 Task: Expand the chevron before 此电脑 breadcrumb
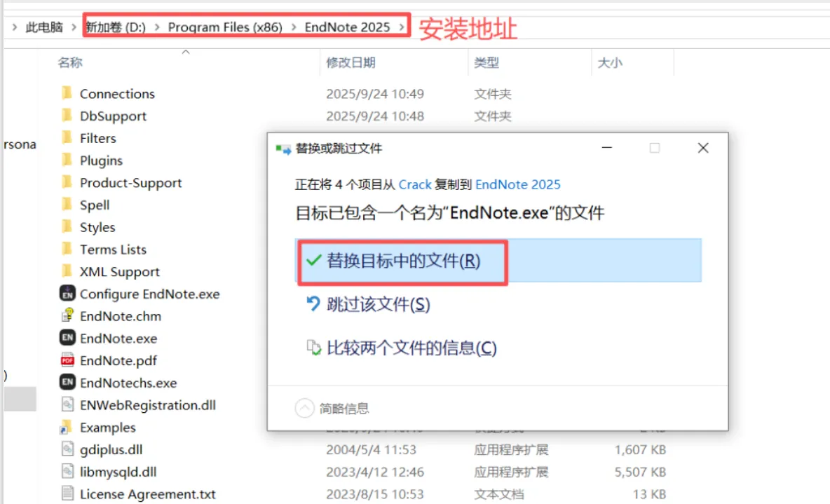pos(14,27)
